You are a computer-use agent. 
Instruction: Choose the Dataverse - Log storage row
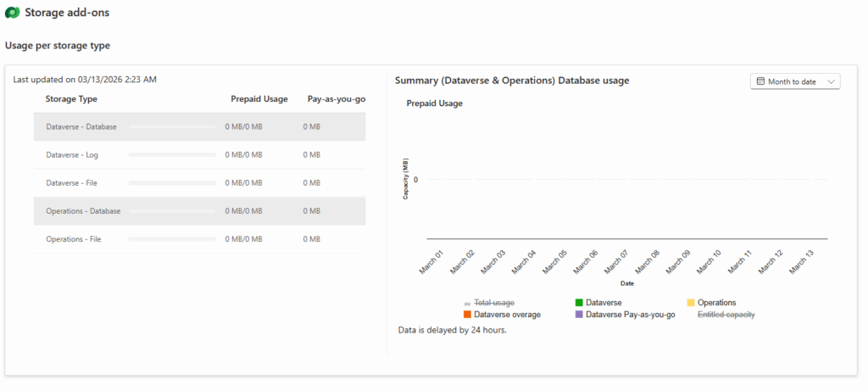[199, 154]
